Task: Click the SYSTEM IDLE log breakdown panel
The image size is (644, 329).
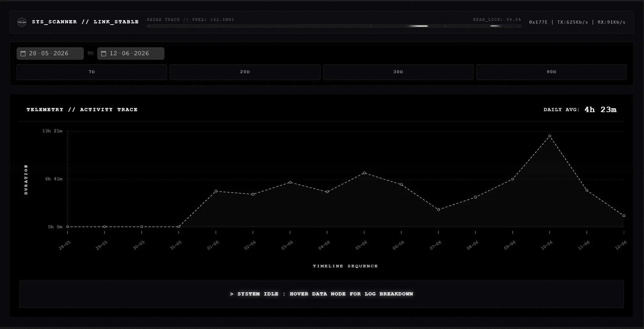Action: point(321,294)
